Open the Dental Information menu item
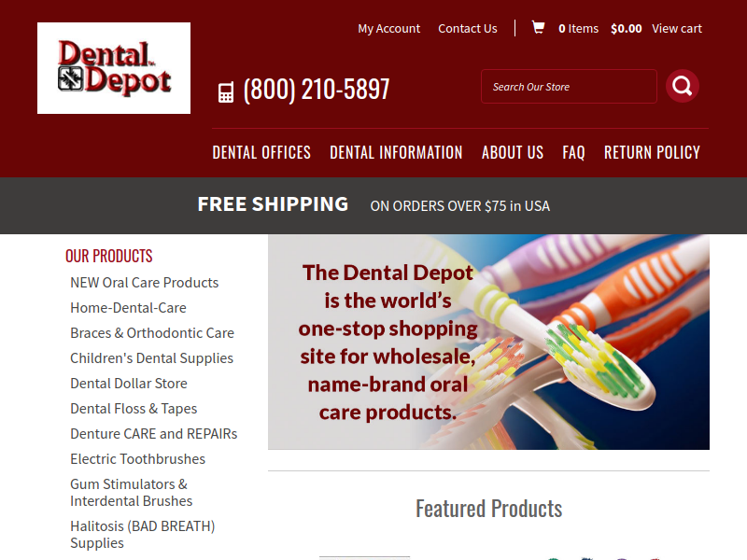 tap(396, 152)
